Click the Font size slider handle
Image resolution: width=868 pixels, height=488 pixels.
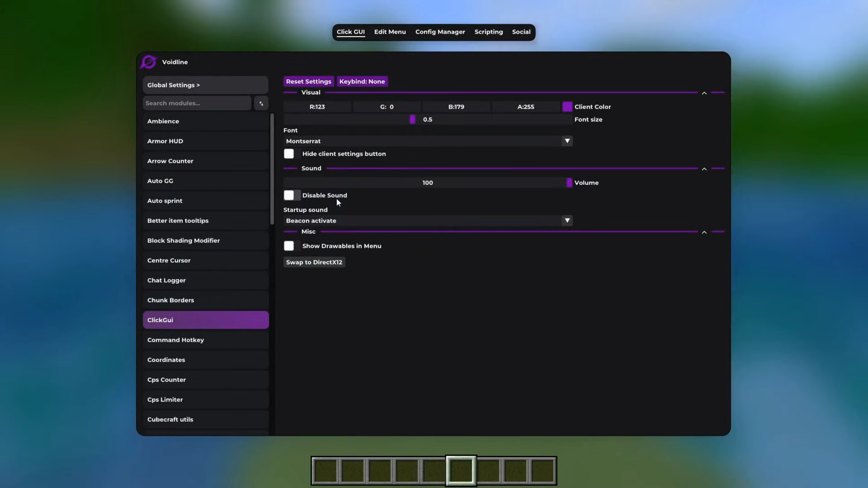point(412,119)
